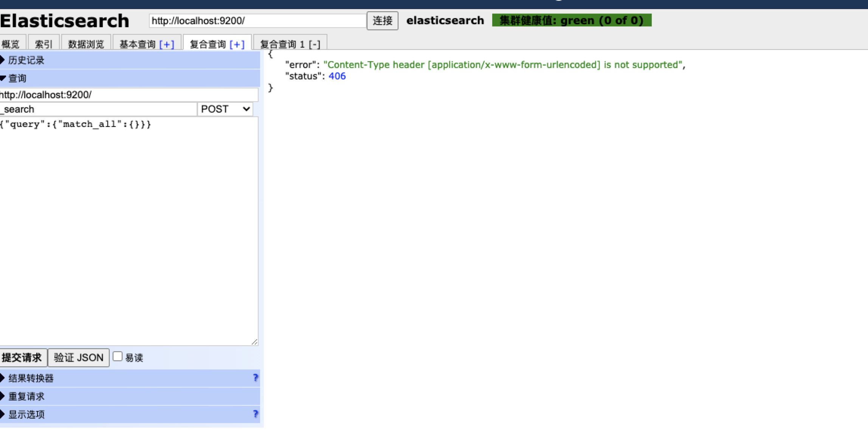Switch to the 索引 tab
This screenshot has width=868, height=445.
(43, 44)
